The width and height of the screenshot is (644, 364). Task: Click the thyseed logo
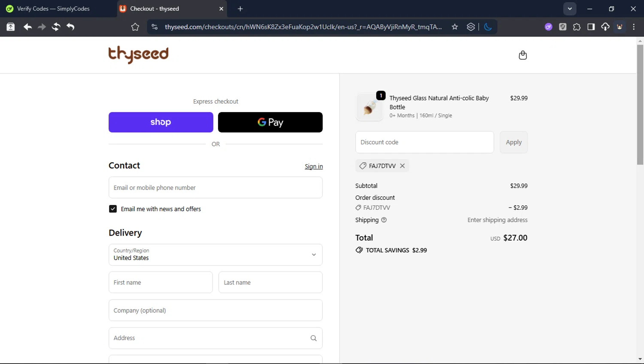tap(138, 55)
